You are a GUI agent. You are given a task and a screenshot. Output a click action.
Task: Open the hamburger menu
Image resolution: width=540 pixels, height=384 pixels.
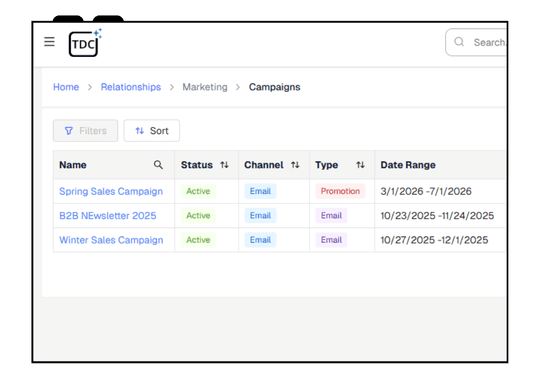pos(49,42)
